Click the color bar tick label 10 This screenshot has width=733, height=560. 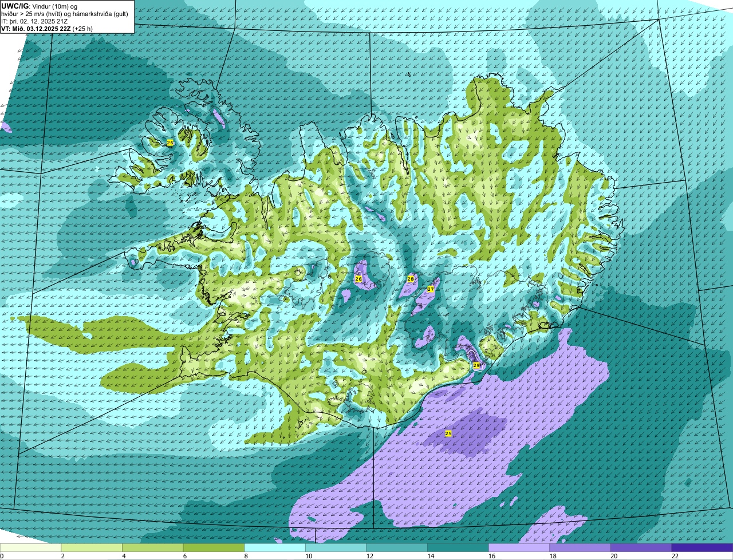(309, 556)
